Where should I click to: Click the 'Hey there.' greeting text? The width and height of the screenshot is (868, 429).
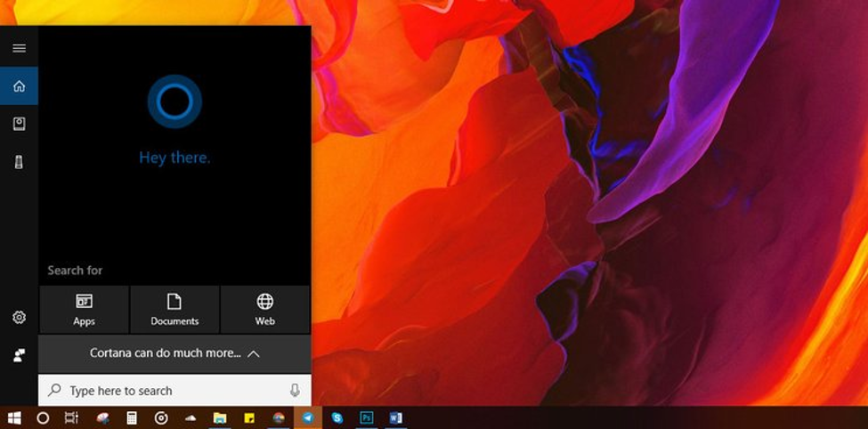174,158
